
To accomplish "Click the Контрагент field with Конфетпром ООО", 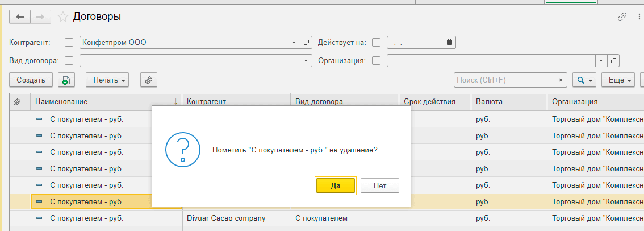I will coord(185,42).
